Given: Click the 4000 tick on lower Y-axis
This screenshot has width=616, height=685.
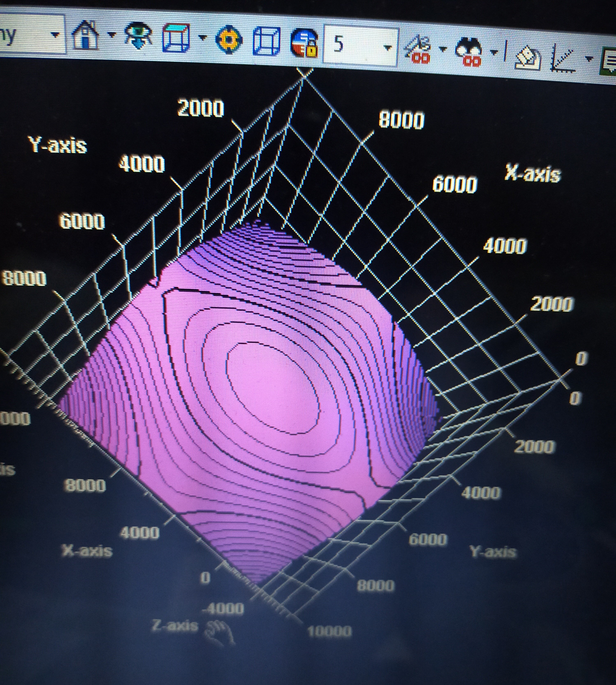Looking at the screenshot, I should [481, 493].
